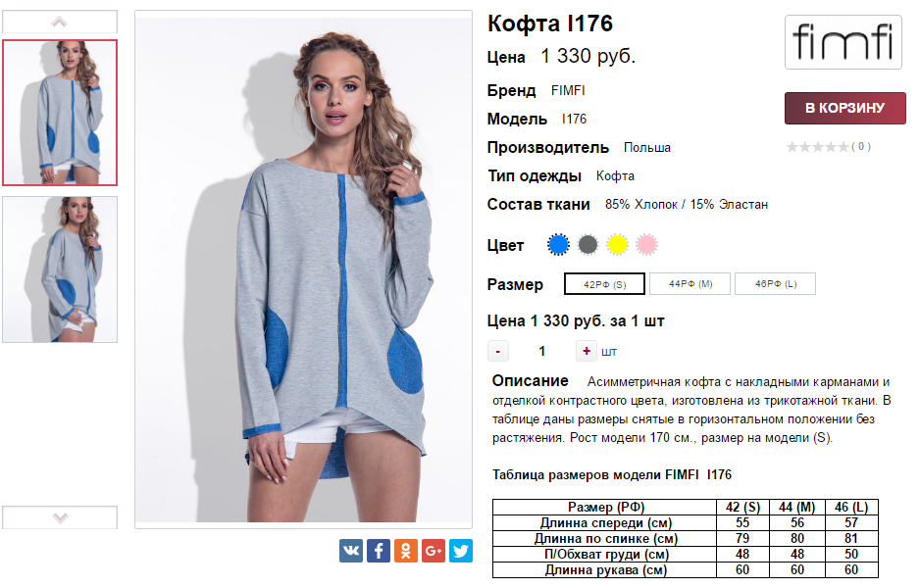Image resolution: width=920 pixels, height=588 pixels.
Task: Pick the yellow color swatch
Action: [x=617, y=244]
